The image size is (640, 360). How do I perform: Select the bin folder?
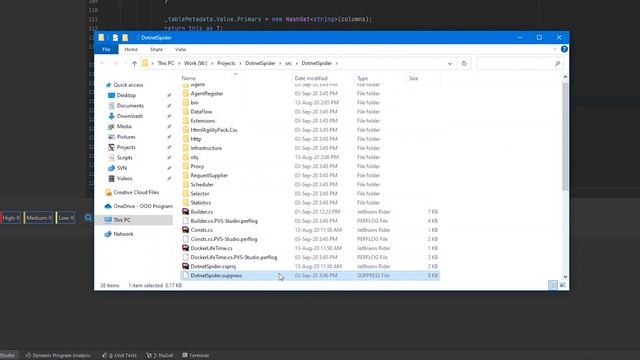[x=194, y=102]
